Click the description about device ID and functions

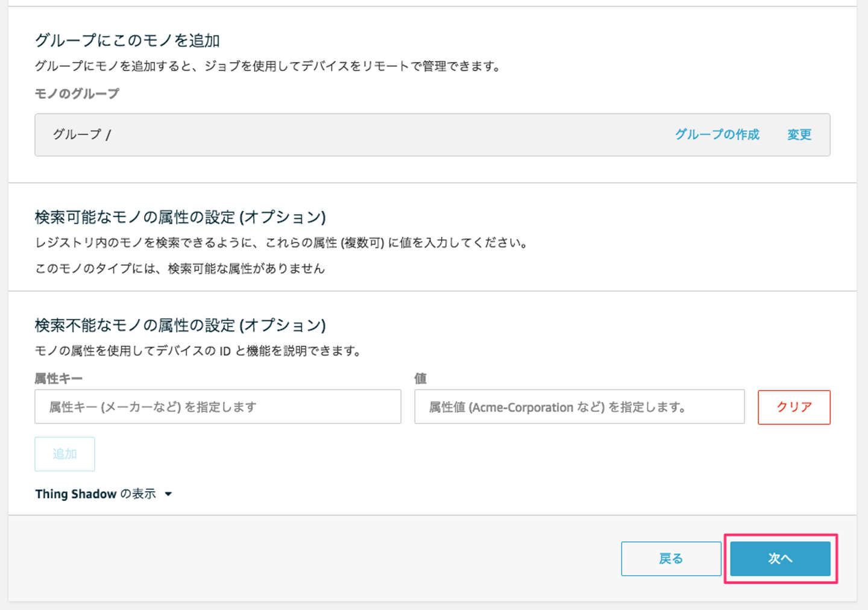click(x=198, y=351)
